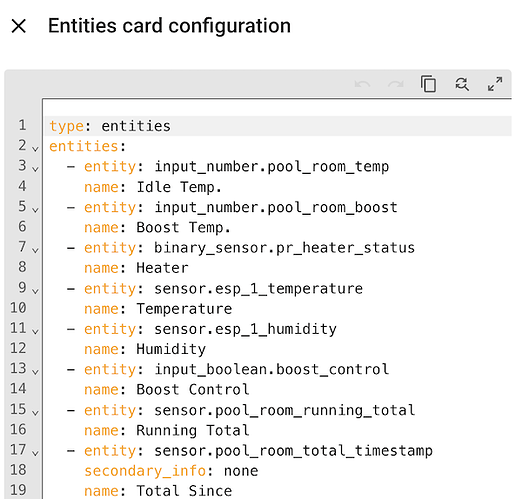Click line number 1 in the gutter
The width and height of the screenshot is (522, 499).
23,125
